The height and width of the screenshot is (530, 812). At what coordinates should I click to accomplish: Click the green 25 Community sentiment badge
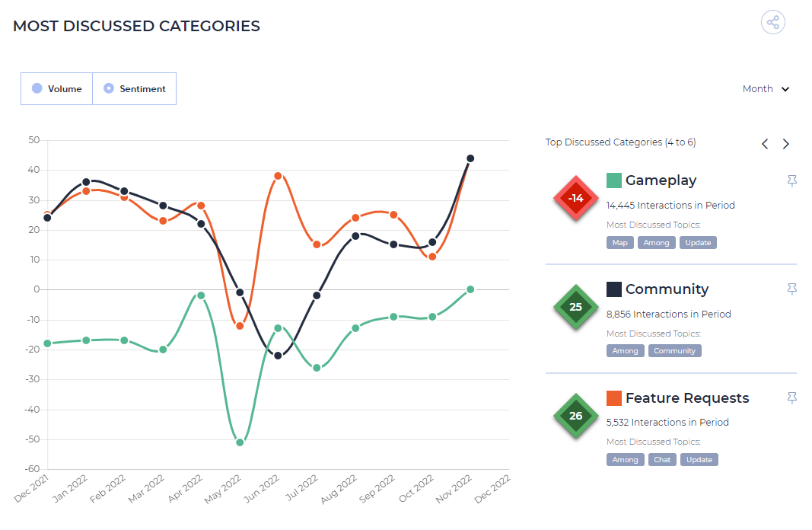pyautogui.click(x=576, y=307)
